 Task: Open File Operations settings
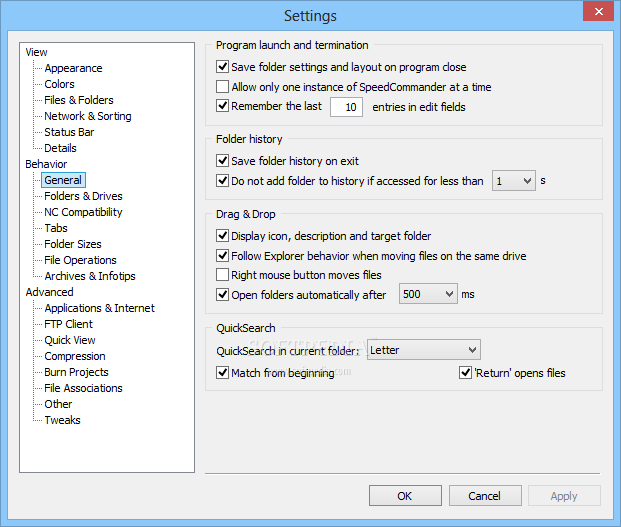pos(80,260)
